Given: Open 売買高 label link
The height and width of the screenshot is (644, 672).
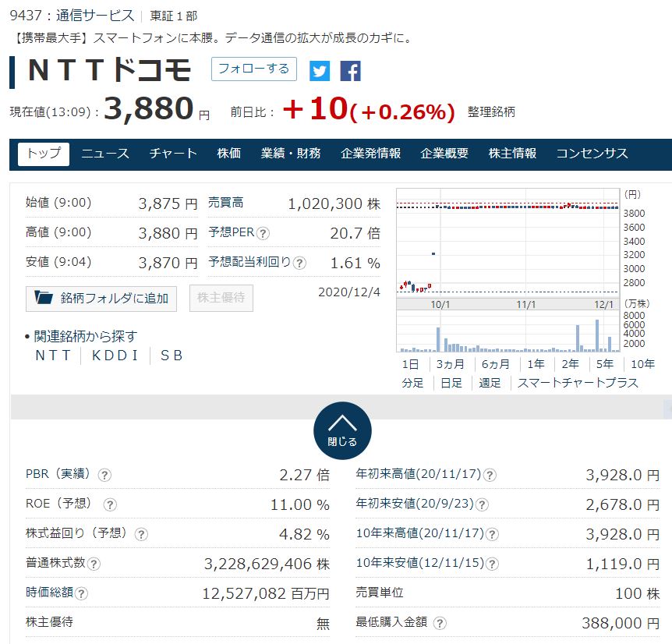Looking at the screenshot, I should tap(226, 203).
